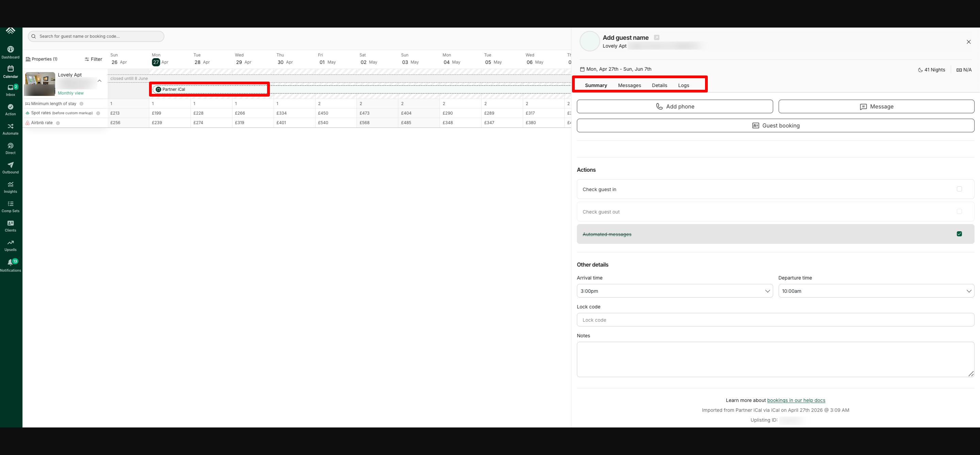Image resolution: width=980 pixels, height=455 pixels.
Task: Open the Upsells section
Action: 10,245
